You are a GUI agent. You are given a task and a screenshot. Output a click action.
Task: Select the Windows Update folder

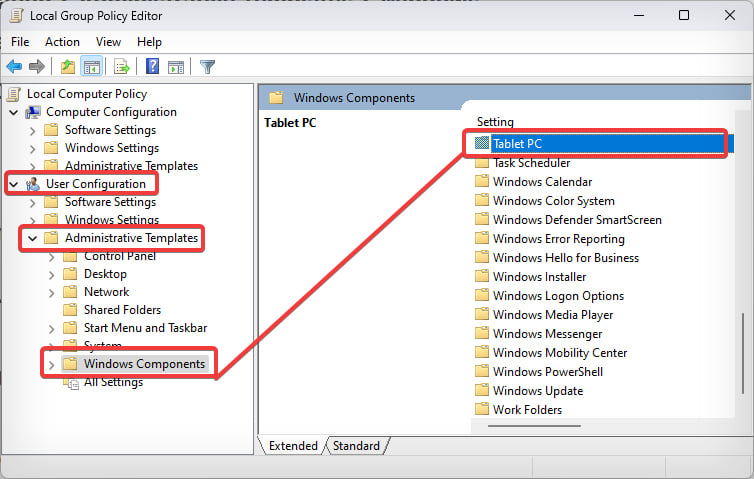[x=537, y=390]
